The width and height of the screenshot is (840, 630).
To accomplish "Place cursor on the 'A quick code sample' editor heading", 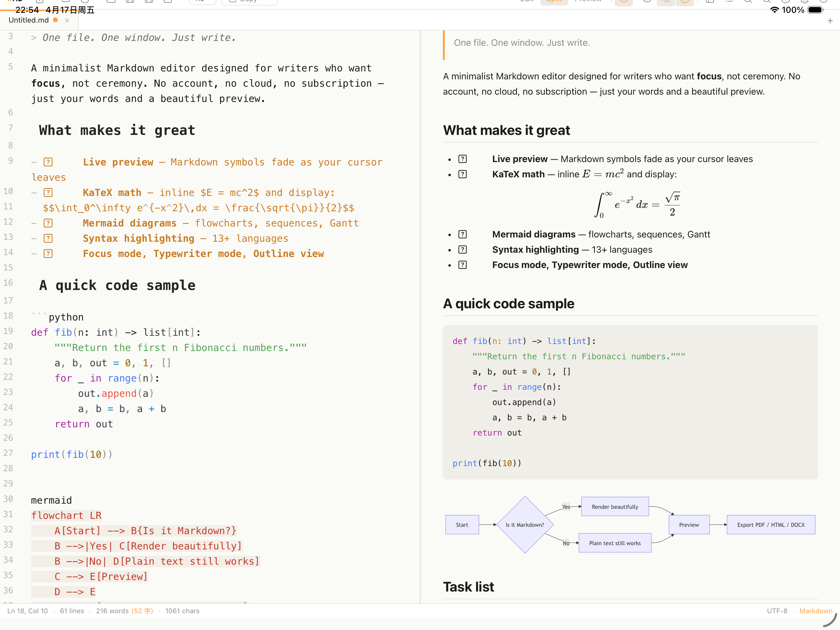I will pyautogui.click(x=117, y=285).
